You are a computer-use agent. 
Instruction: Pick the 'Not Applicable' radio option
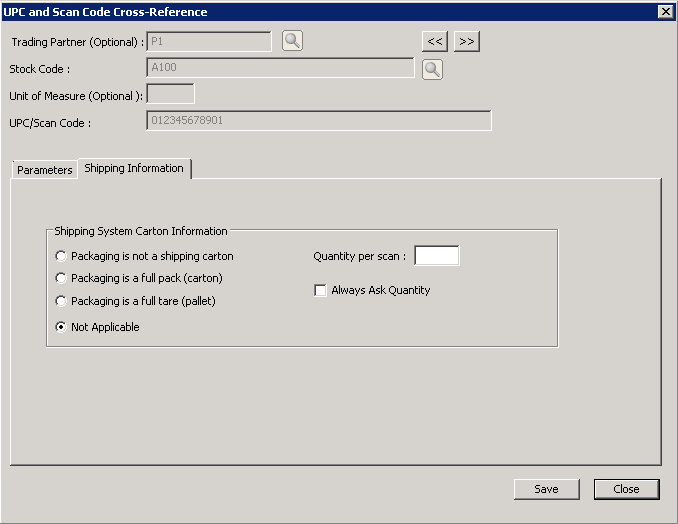(62, 327)
